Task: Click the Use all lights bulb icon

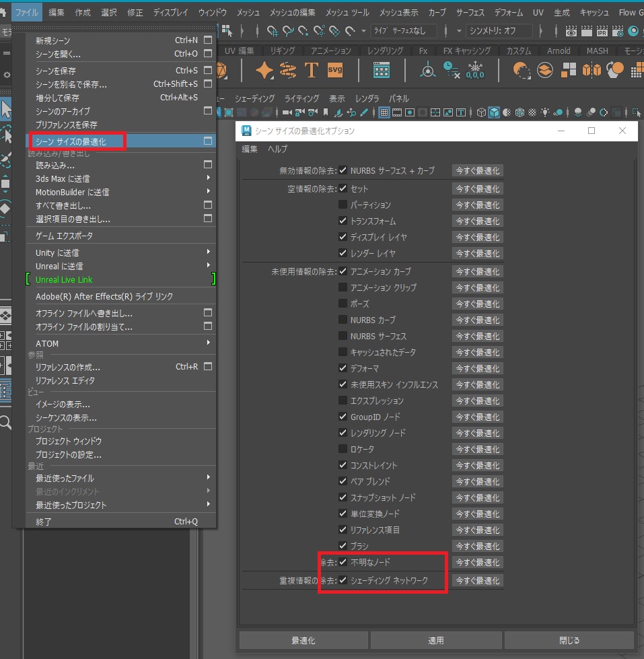Action: pos(545,112)
